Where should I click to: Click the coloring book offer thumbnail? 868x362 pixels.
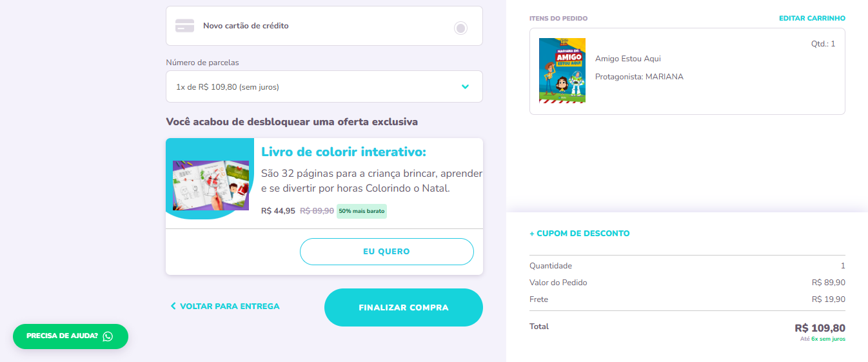click(211, 185)
